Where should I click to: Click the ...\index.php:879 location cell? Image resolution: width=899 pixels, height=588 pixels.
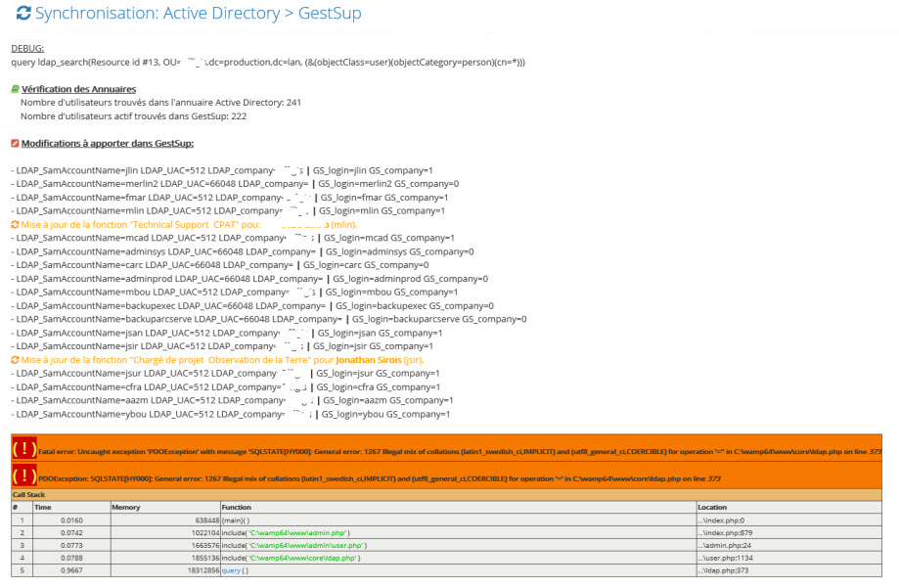pos(789,533)
